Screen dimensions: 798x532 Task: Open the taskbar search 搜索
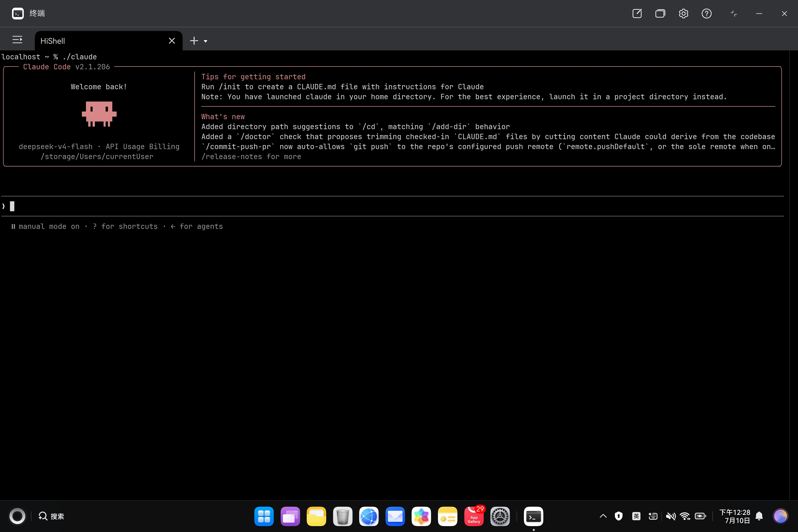(51, 516)
